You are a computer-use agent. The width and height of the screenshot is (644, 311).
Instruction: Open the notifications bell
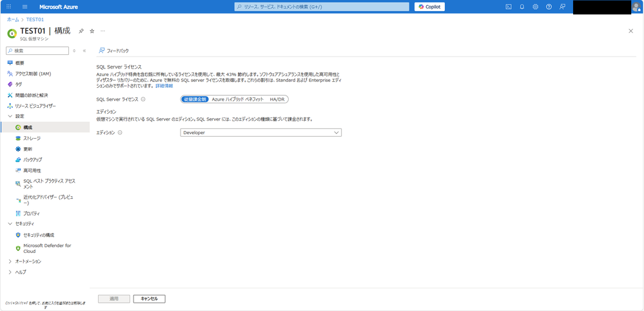click(x=522, y=6)
